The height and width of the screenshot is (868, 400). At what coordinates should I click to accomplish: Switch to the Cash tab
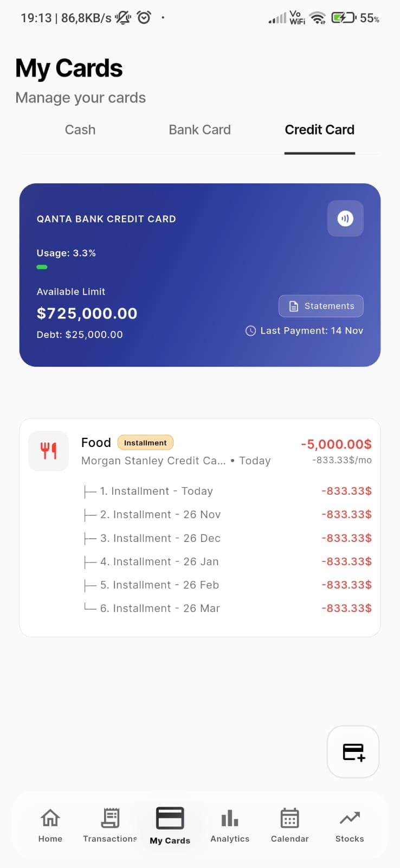coord(80,130)
